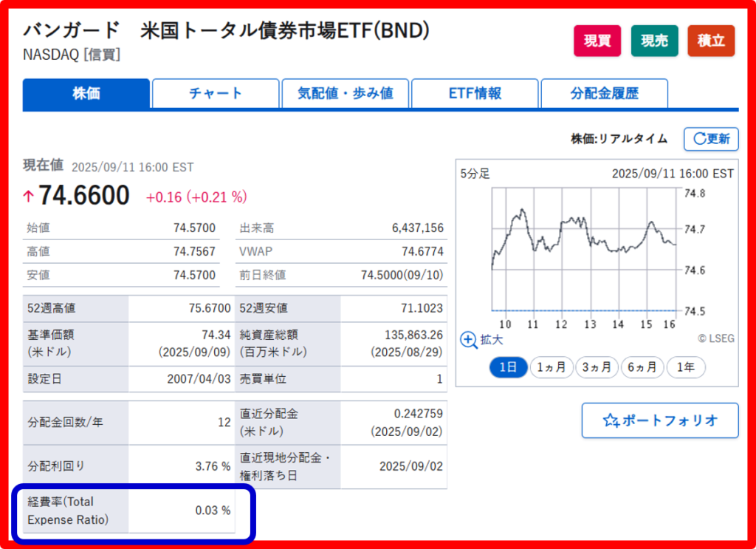Image resolution: width=756 pixels, height=549 pixels.
Task: Click the 出来高 value 6,437,156
Action: (x=418, y=228)
